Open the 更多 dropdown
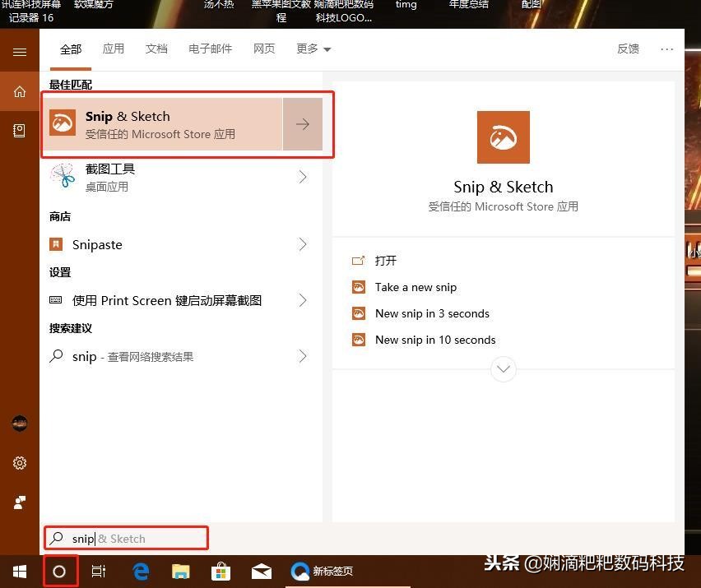This screenshot has height=588, width=701. pyautogui.click(x=313, y=49)
